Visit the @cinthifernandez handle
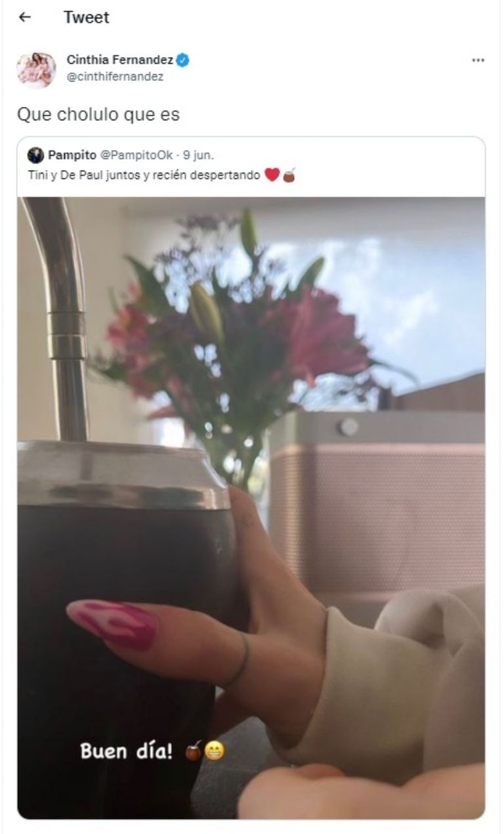 (x=115, y=77)
